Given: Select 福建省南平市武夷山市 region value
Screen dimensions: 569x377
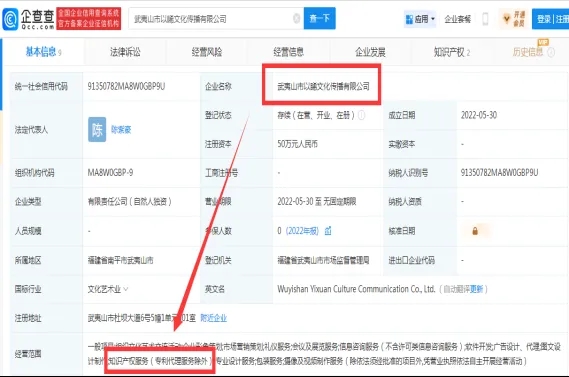Looking at the screenshot, I should coord(120,260).
